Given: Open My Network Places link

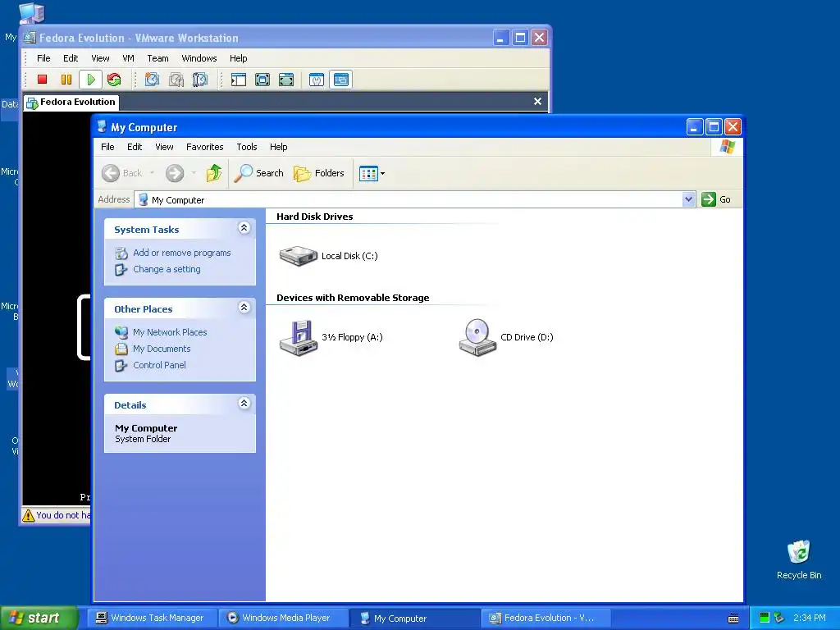Looking at the screenshot, I should tap(170, 332).
